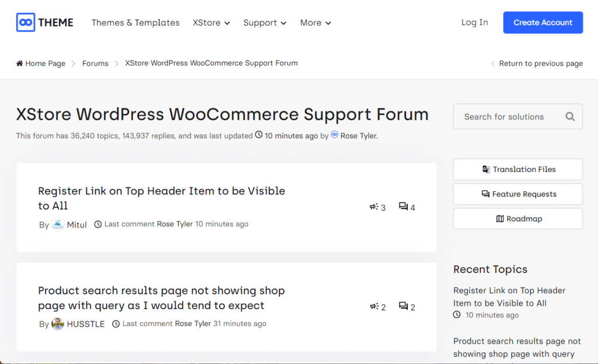Click the Create Account button
This screenshot has width=598, height=364.
[x=543, y=22]
